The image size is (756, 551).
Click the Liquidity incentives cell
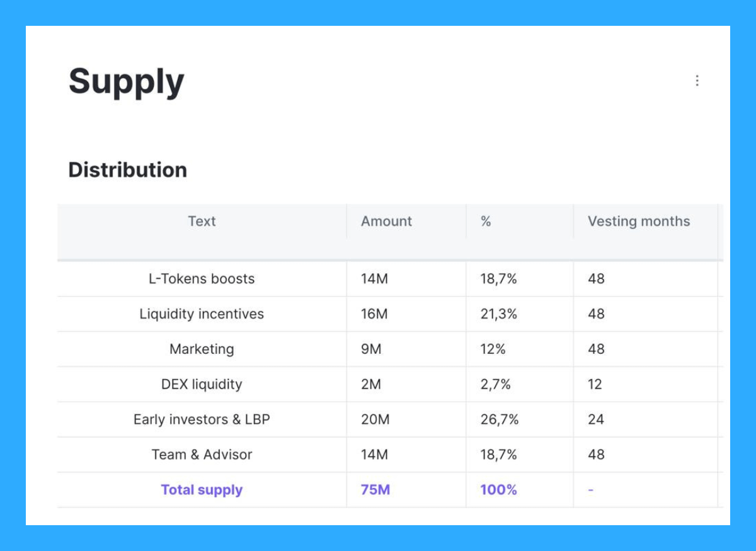click(202, 314)
